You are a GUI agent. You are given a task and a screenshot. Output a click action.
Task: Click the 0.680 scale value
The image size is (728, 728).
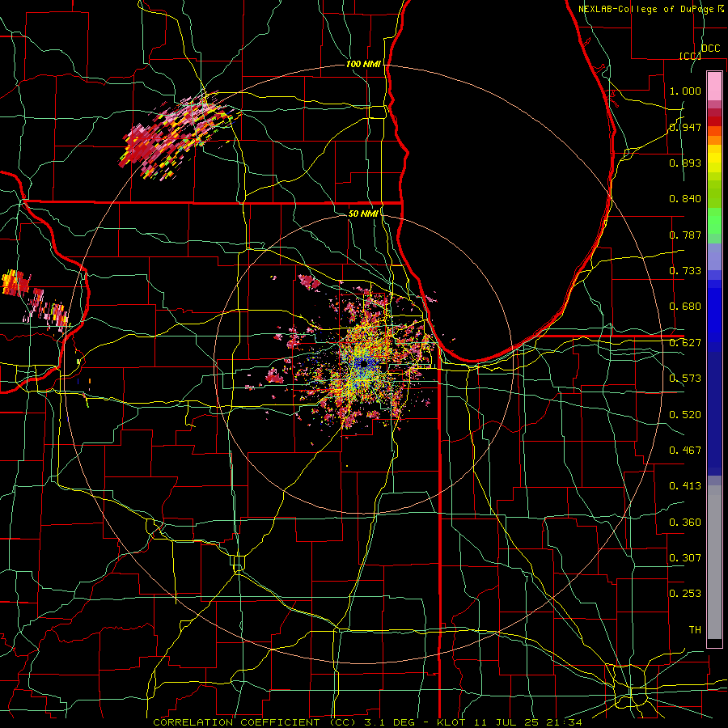(x=685, y=307)
